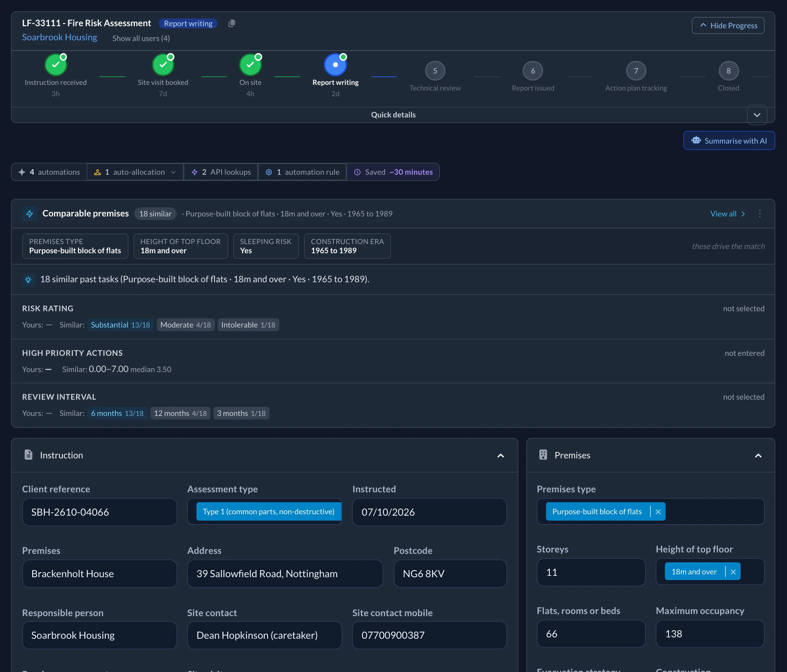
Task: Choose the 6 months 13/18 review interval
Action: pyautogui.click(x=117, y=413)
